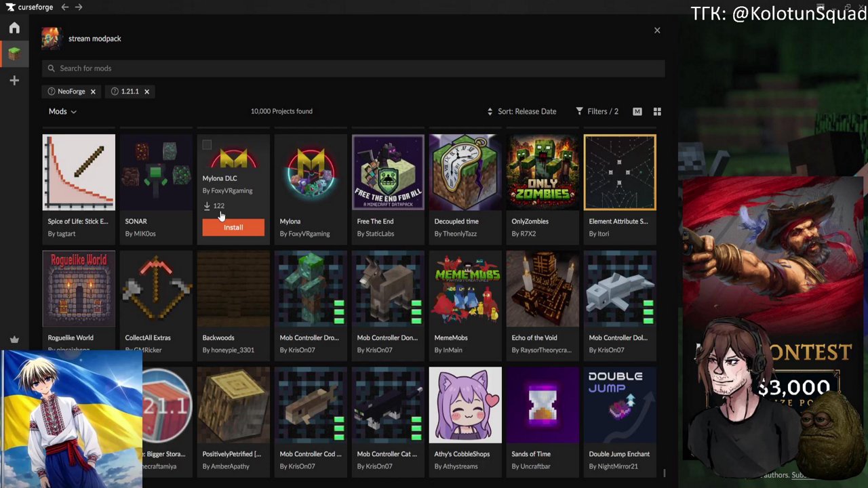
Task: Focus the Search for mods field
Action: point(353,68)
